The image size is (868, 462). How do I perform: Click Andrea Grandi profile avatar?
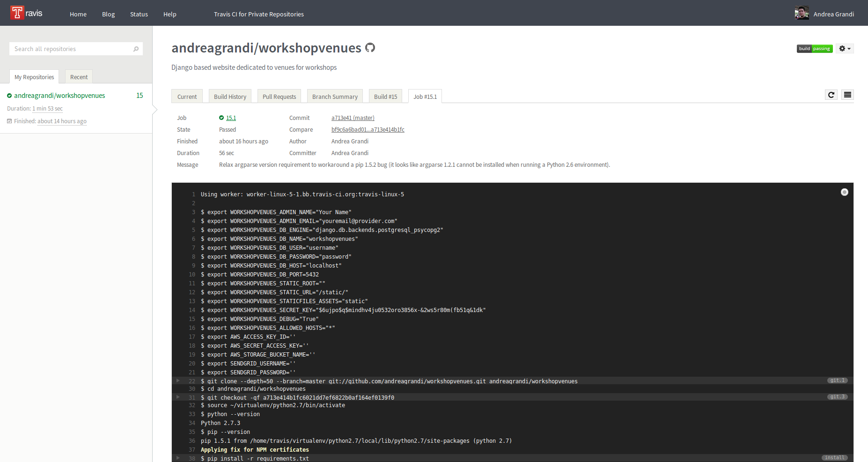[x=802, y=13]
